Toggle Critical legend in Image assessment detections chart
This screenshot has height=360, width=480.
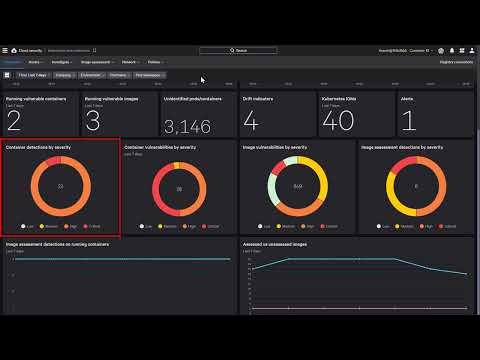(x=447, y=226)
